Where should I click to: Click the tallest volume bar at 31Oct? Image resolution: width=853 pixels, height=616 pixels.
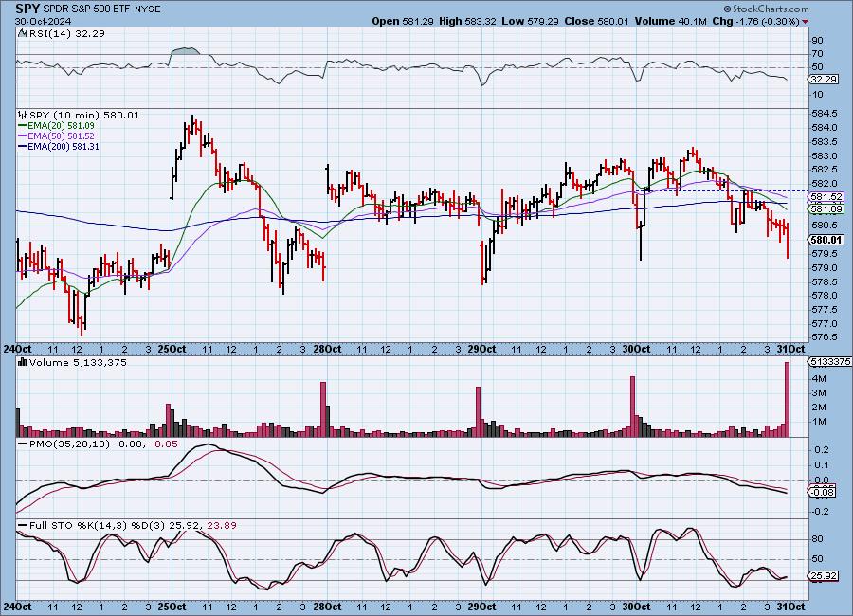click(787, 399)
